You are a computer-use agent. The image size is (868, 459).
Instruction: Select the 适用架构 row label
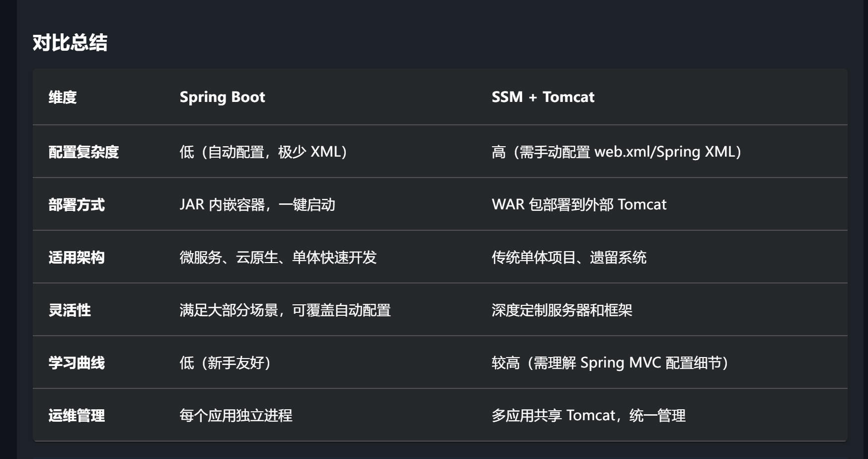coord(77,257)
